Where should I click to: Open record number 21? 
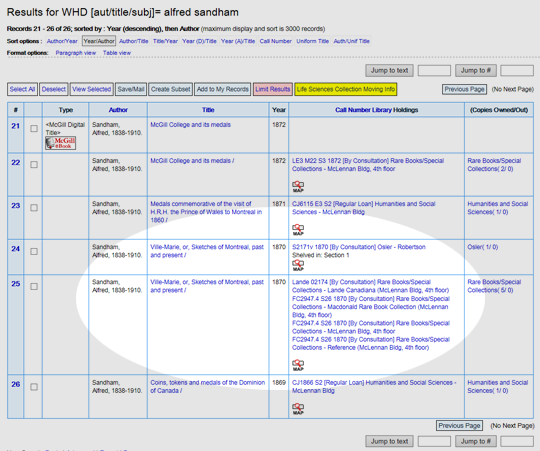pos(15,126)
